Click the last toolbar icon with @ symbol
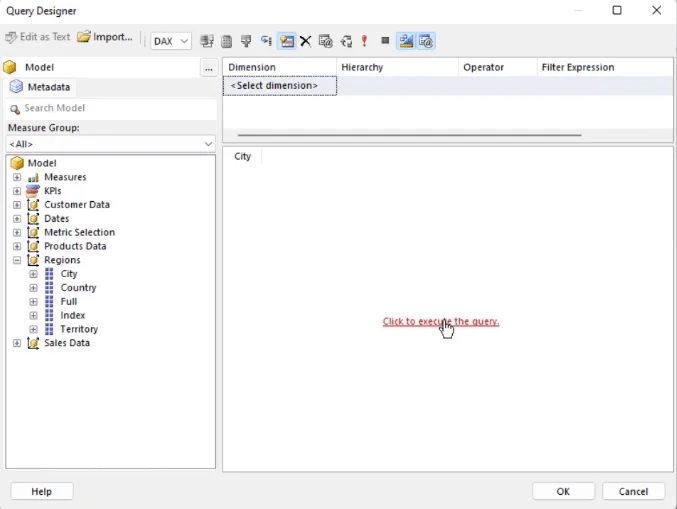The image size is (677, 509). point(426,41)
